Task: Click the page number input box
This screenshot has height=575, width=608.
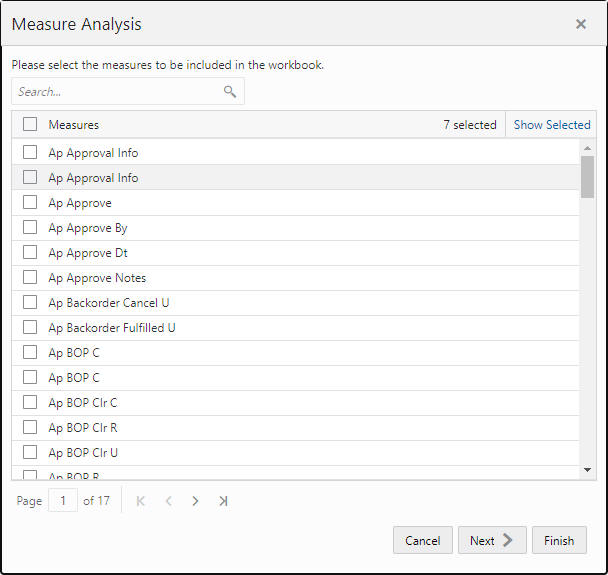Action: point(62,501)
